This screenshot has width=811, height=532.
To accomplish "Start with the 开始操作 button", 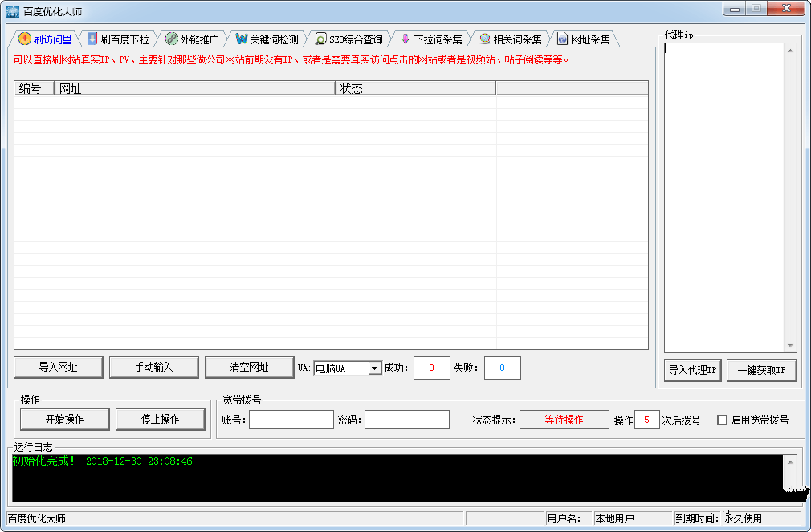I will [65, 420].
